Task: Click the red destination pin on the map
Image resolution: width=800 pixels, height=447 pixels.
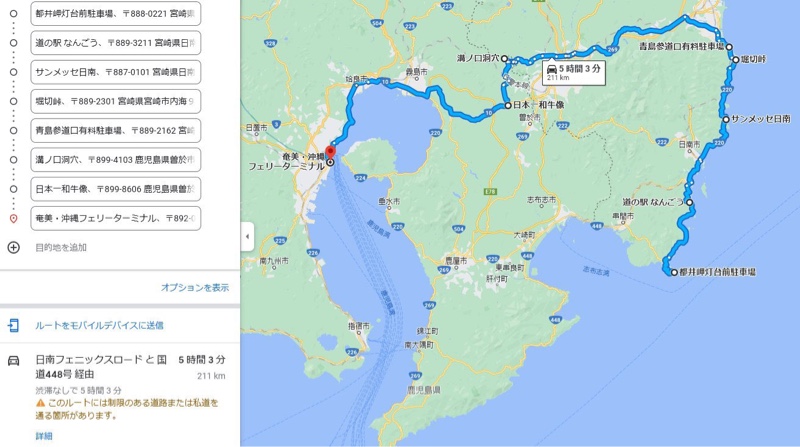Action: 331,153
